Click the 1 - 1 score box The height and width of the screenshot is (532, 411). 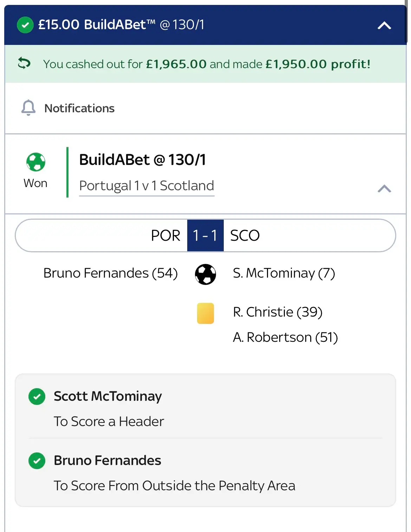[205, 235]
